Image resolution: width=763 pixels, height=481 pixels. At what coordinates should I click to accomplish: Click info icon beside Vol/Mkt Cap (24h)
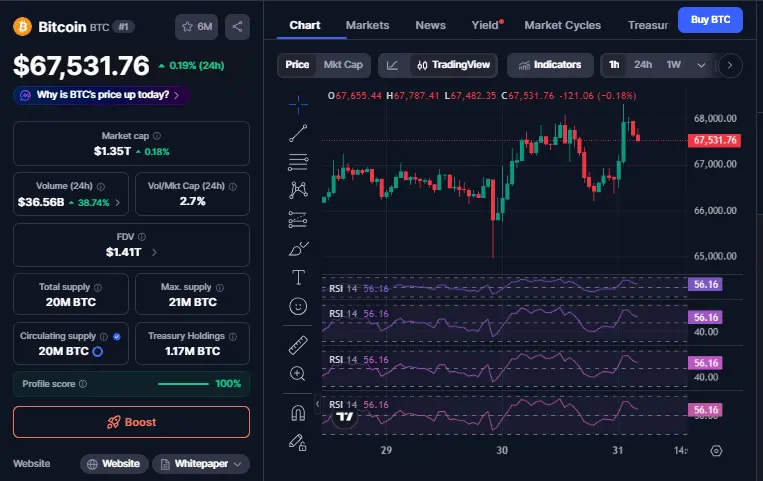click(233, 186)
